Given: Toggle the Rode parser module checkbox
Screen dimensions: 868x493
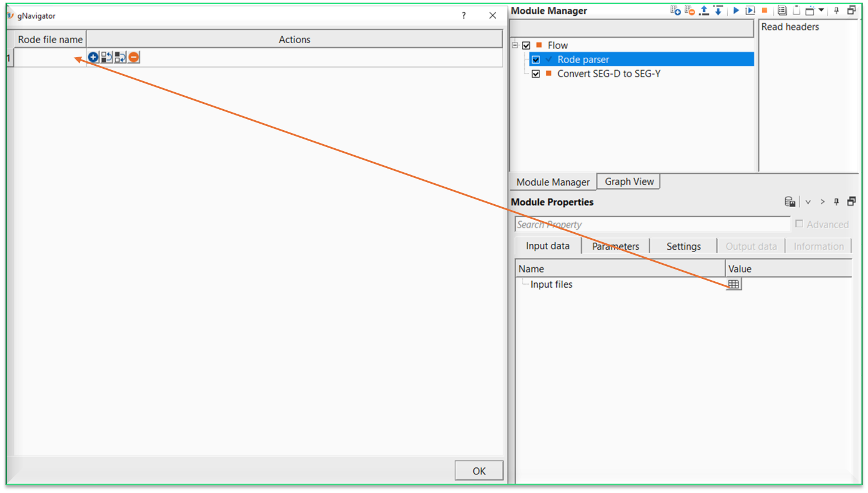Looking at the screenshot, I should (x=536, y=59).
